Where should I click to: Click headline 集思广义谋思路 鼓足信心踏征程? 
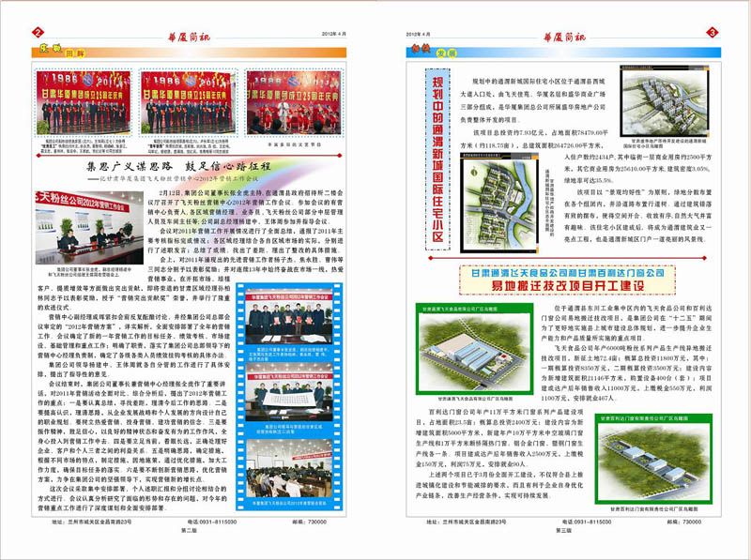point(178,167)
